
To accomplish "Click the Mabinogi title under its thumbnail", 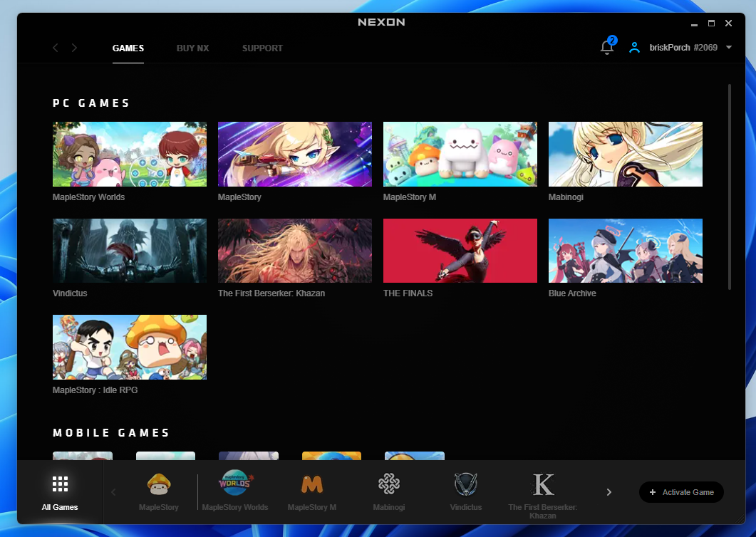I will (566, 197).
